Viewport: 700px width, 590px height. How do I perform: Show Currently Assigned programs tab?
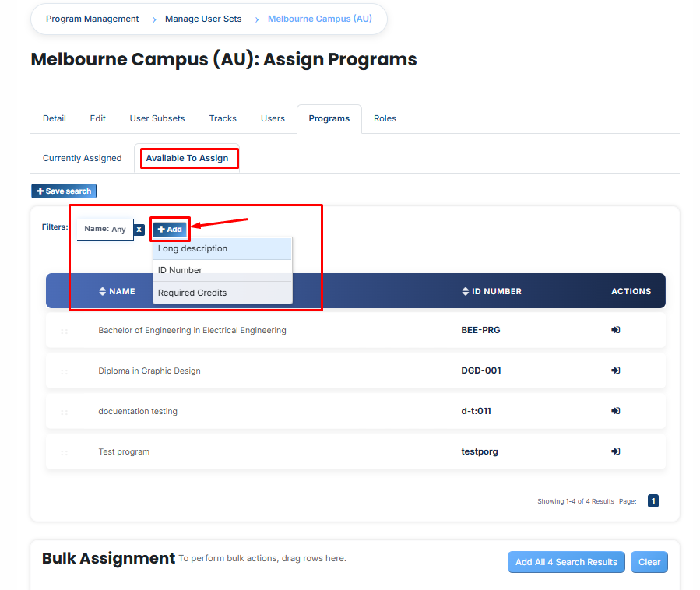[82, 159]
